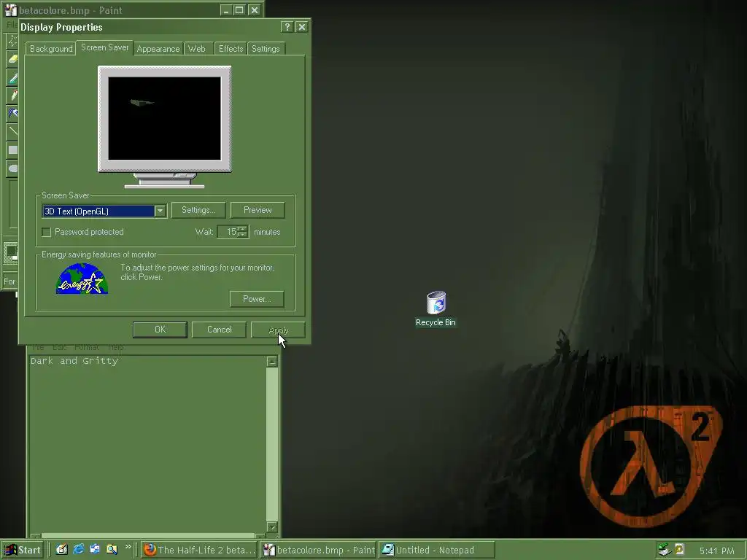Click the search folder quick launch icon
This screenshot has height=560, width=747.
pos(112,550)
